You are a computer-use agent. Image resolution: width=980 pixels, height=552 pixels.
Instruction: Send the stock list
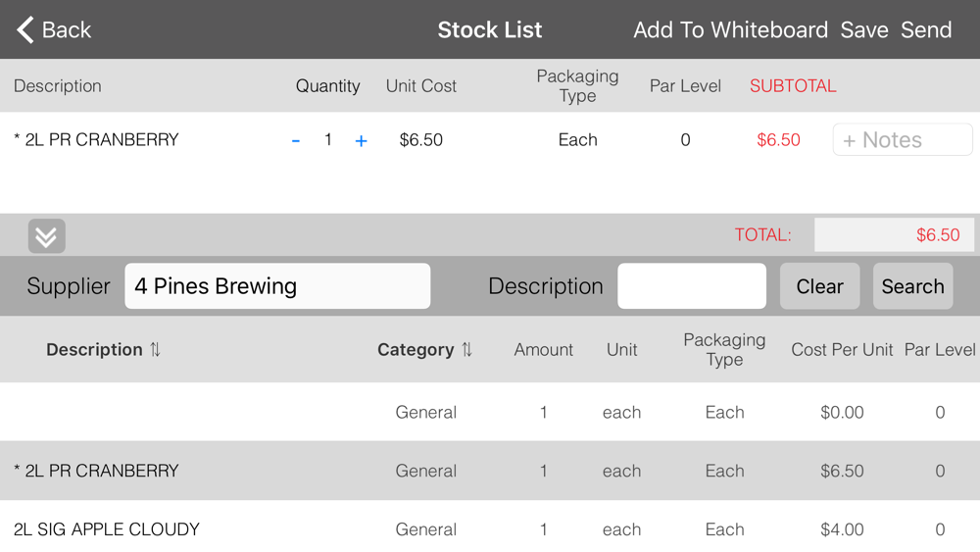pyautogui.click(x=926, y=29)
